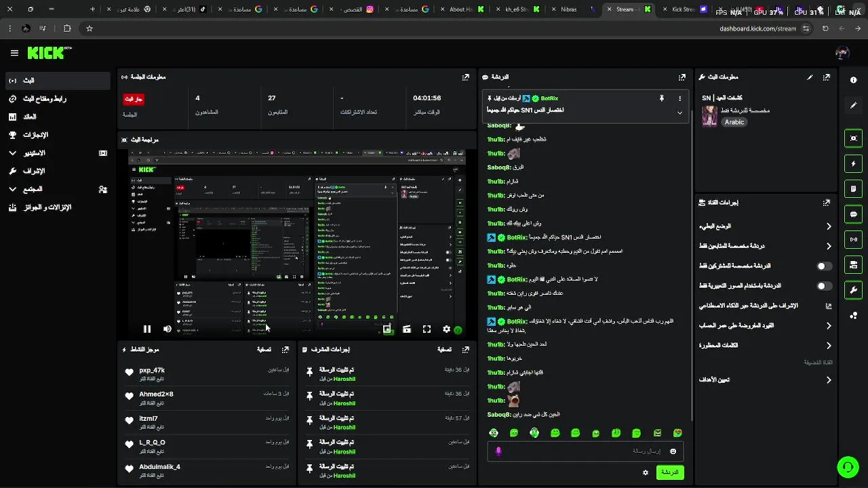Open chat settings gear beside send button

point(645,472)
